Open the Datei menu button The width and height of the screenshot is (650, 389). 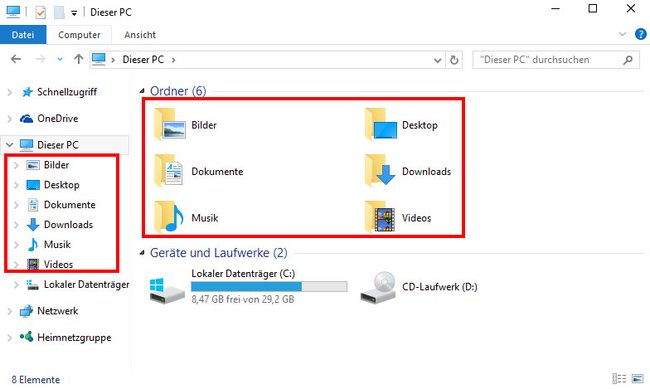click(x=23, y=35)
